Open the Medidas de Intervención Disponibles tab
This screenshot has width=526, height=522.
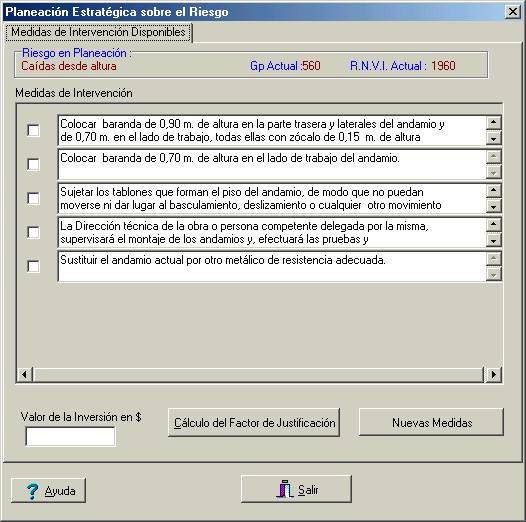98,32
